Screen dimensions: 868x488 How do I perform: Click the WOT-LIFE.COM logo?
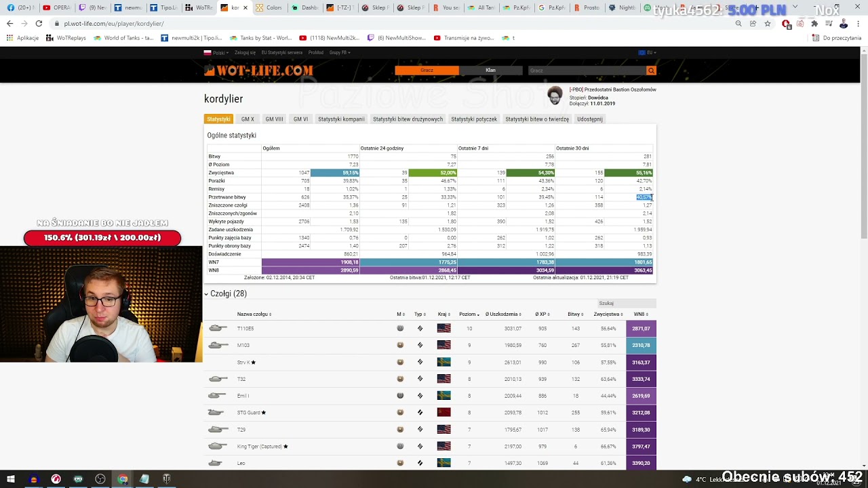click(258, 70)
